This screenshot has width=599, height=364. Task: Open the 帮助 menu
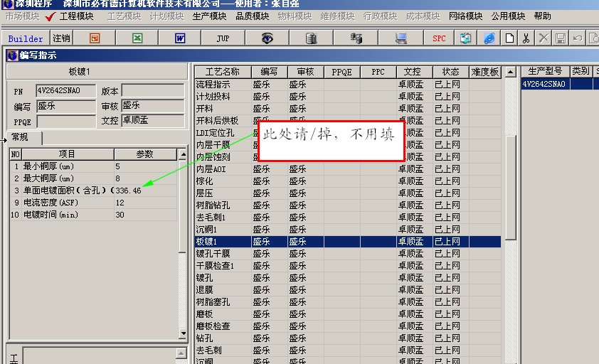(x=543, y=16)
